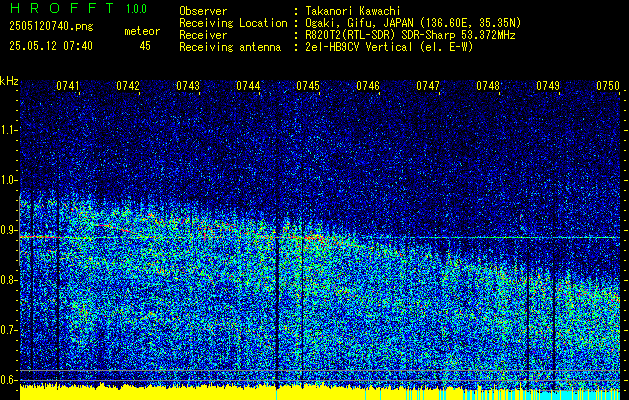
Task: Click the 0747 time marker
Action: pos(428,86)
